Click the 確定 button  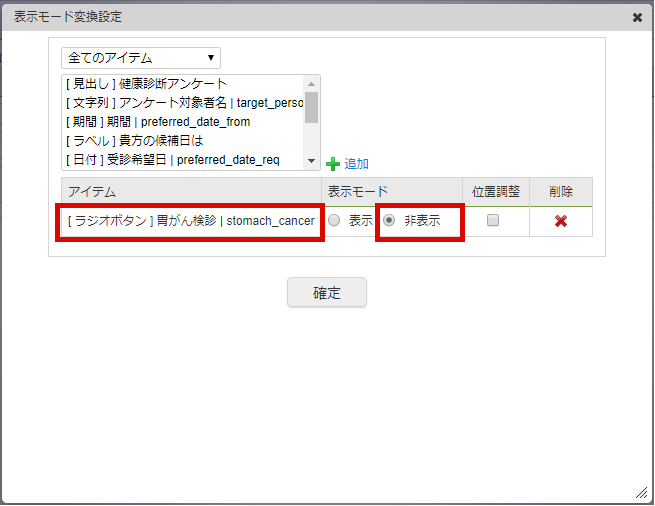[x=327, y=292]
